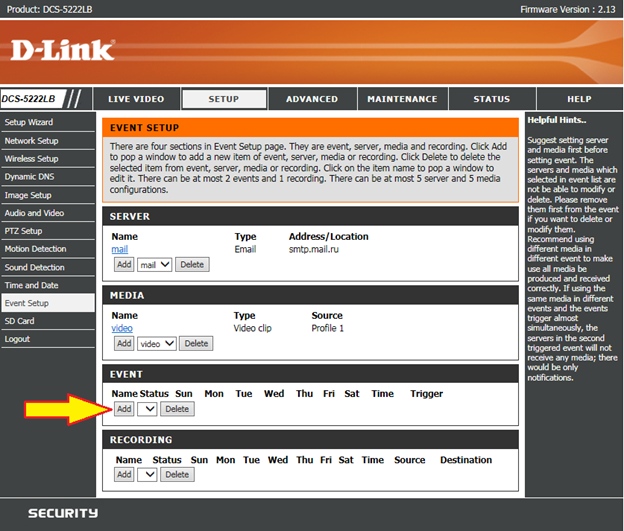
Task: Click Add in the Server section
Action: click(123, 265)
